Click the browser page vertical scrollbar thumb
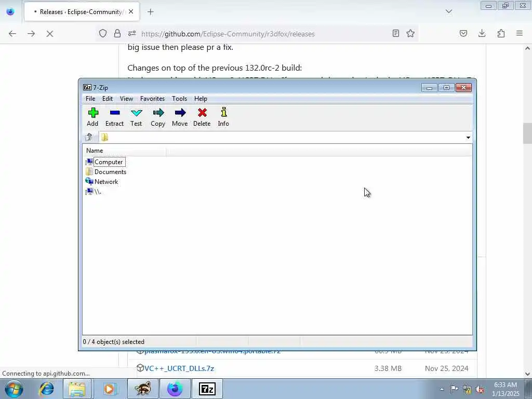This screenshot has width=532, height=399. [x=528, y=134]
